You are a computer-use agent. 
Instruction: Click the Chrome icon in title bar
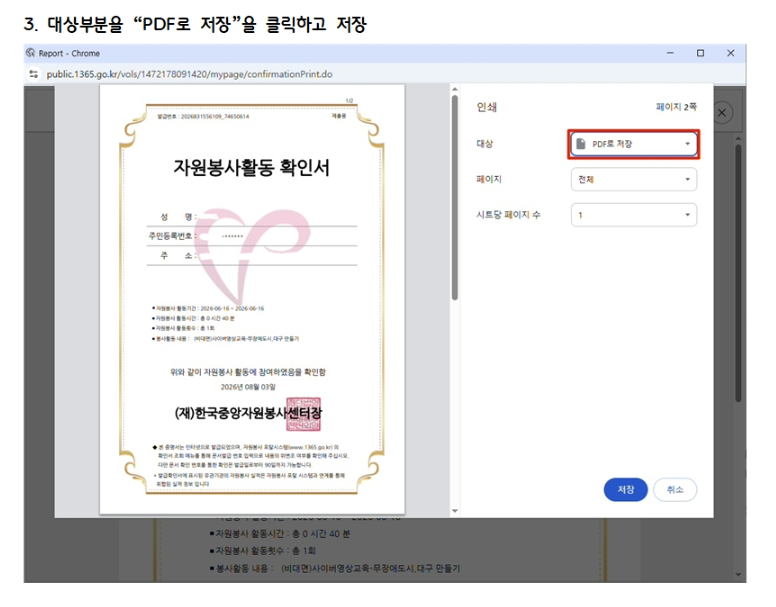click(x=31, y=52)
